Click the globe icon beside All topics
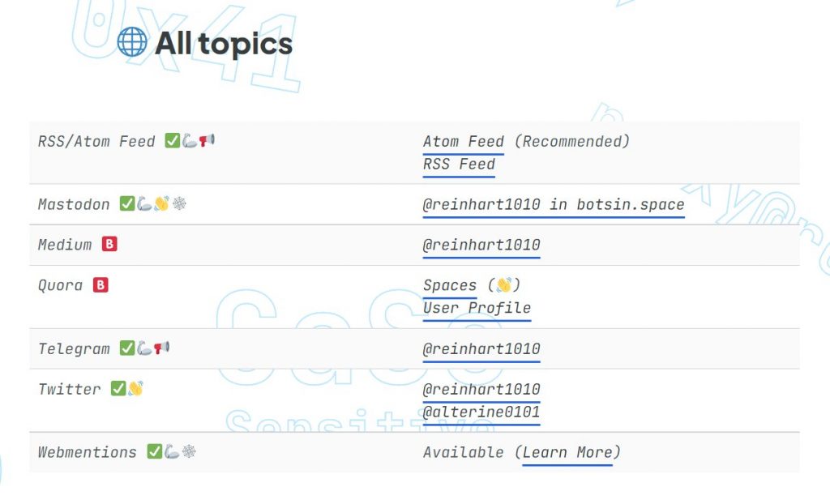Viewport: 830px width, 504px height. point(132,42)
